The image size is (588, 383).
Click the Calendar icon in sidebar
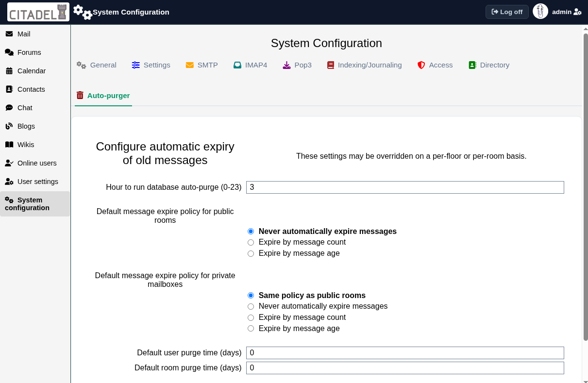(x=9, y=71)
